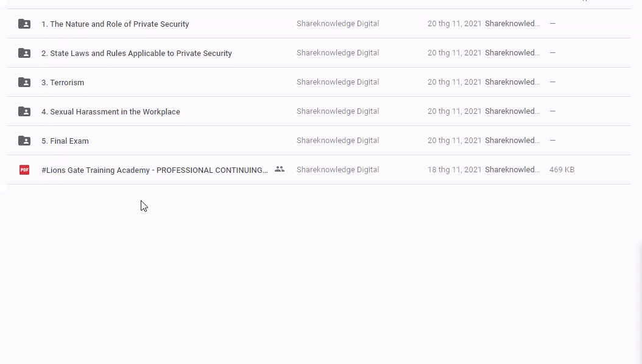Click Shareknowledge Digital owner on the PDF row
This screenshot has width=642, height=364.
(x=337, y=170)
